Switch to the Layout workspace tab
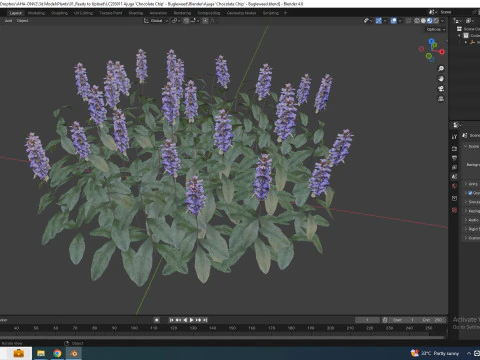Screen dimensions: 480x360 coord(15,13)
